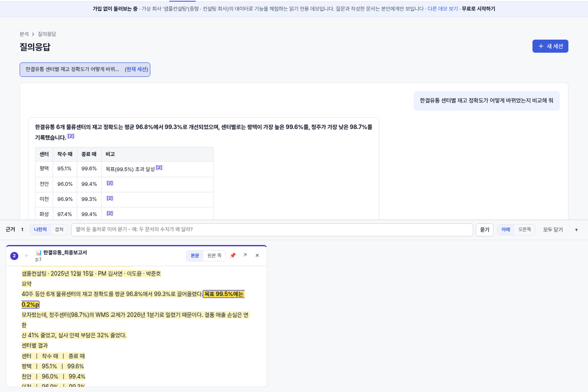The image size is (588, 392).
Task: Go to 분석 in the breadcrumb
Action: pos(24,34)
